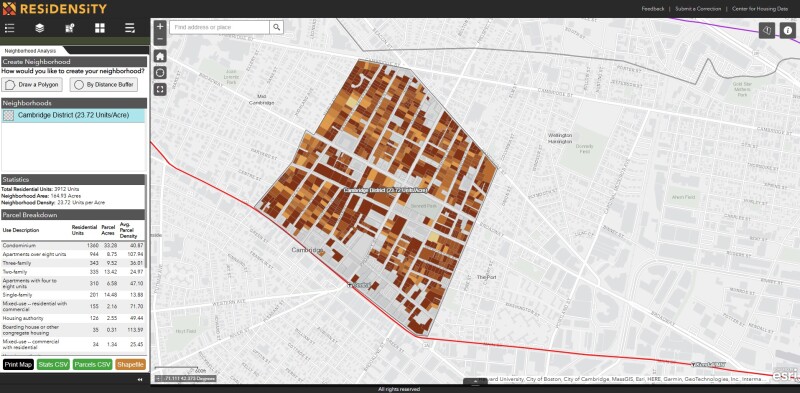
Task: Select the Housing authority row
Action: point(73,318)
